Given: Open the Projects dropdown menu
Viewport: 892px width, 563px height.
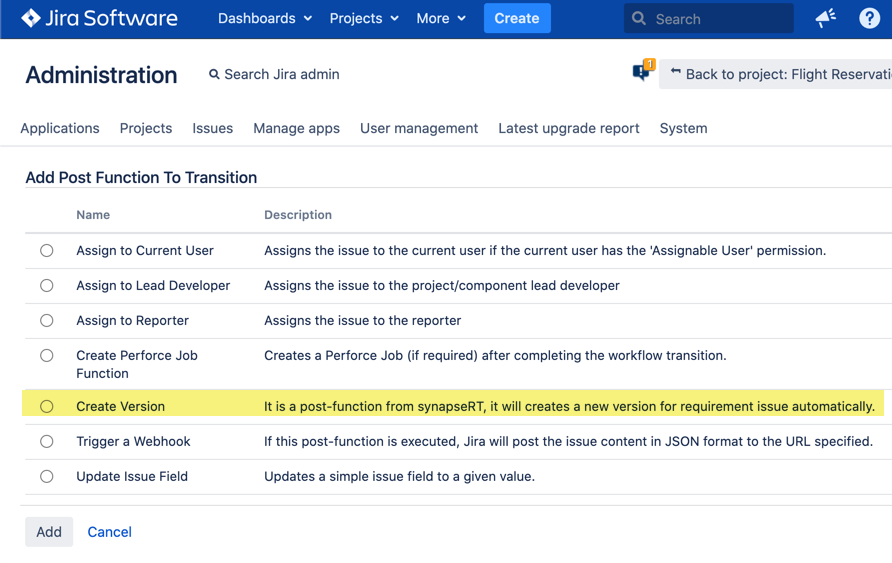Looking at the screenshot, I should (x=364, y=18).
